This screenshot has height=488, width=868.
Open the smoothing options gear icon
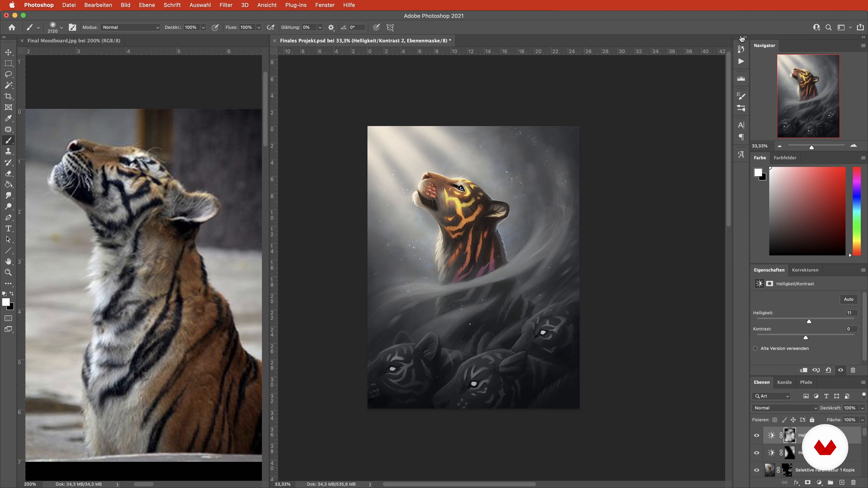pyautogui.click(x=331, y=28)
